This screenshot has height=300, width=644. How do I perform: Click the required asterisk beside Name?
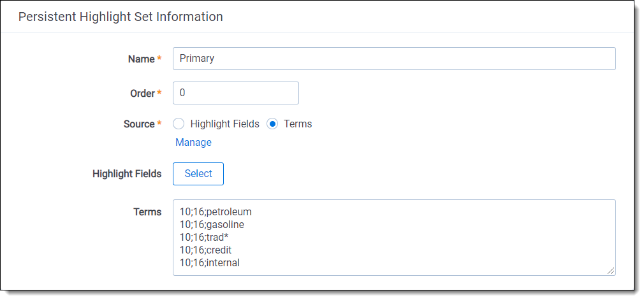pyautogui.click(x=159, y=59)
